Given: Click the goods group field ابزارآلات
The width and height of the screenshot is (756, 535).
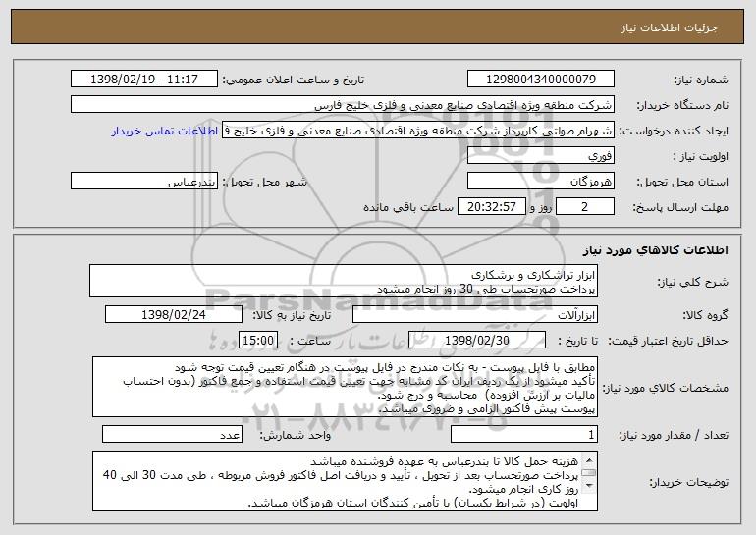Looking at the screenshot, I should pyautogui.click(x=475, y=315).
